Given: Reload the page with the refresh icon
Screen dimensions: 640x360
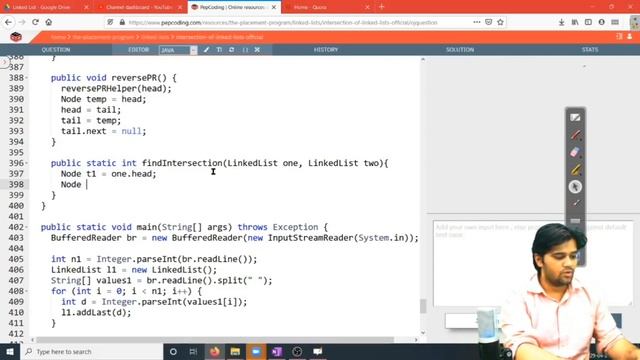Looking at the screenshot, I should [x=35, y=22].
